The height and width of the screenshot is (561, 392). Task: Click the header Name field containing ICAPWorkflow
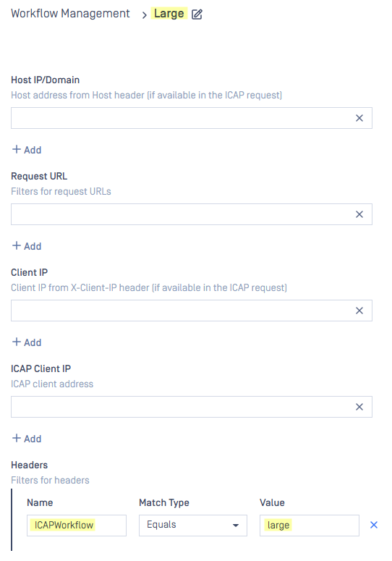click(77, 526)
